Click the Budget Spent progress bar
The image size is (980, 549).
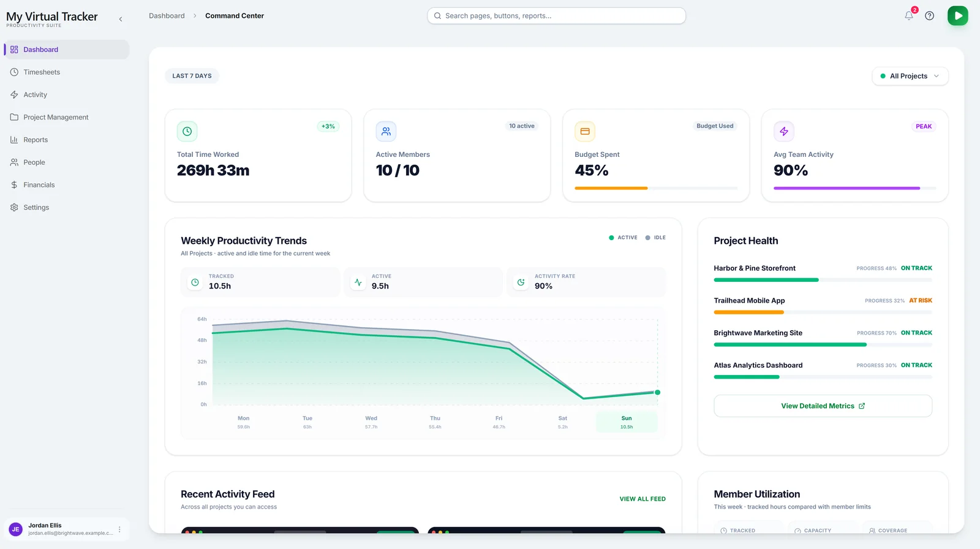[x=656, y=188]
